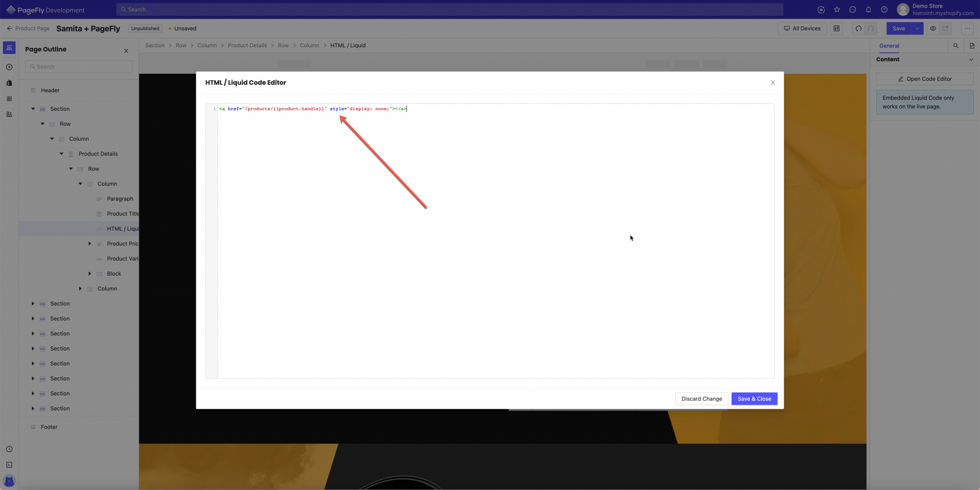This screenshot has height=490, width=980.
Task: Open the add element plus icon
Action: (9, 67)
